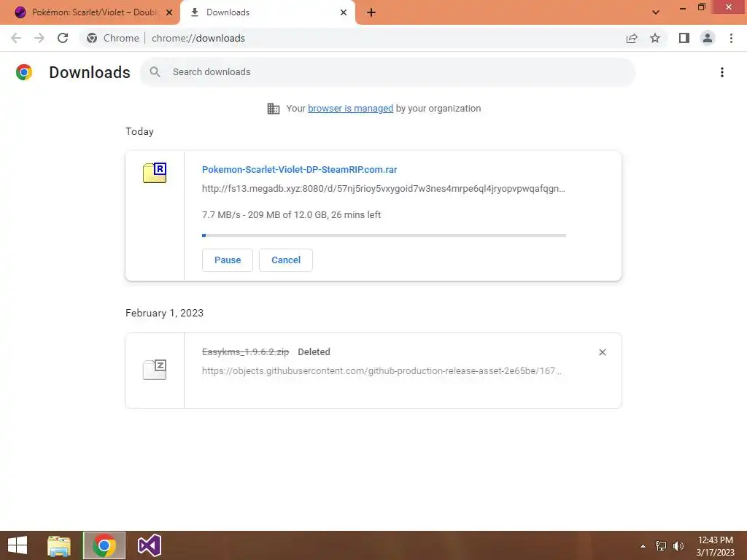The image size is (747, 560).
Task: Open Chrome's three-dot main menu
Action: coord(731,38)
